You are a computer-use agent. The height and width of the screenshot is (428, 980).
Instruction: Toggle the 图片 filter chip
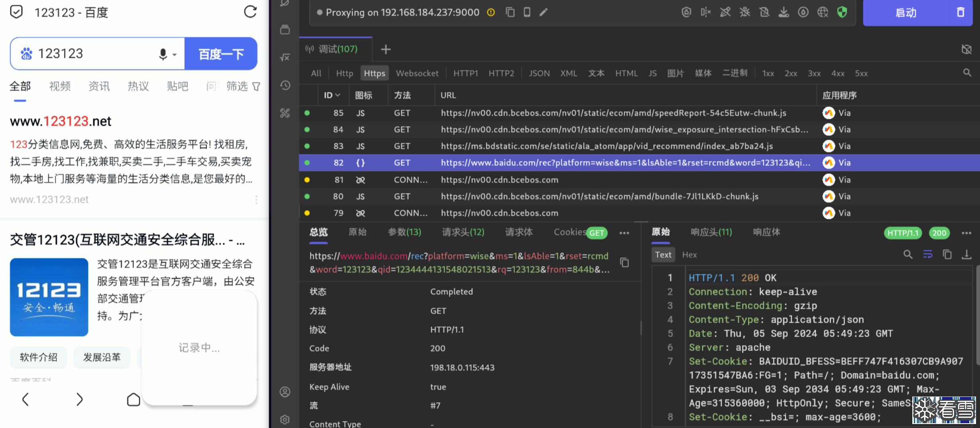[675, 73]
